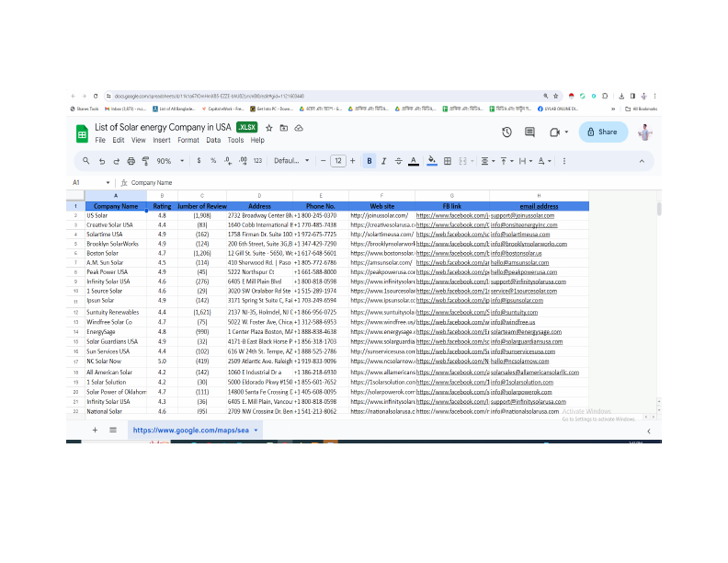Open text wrapping dropdown

click(x=526, y=161)
